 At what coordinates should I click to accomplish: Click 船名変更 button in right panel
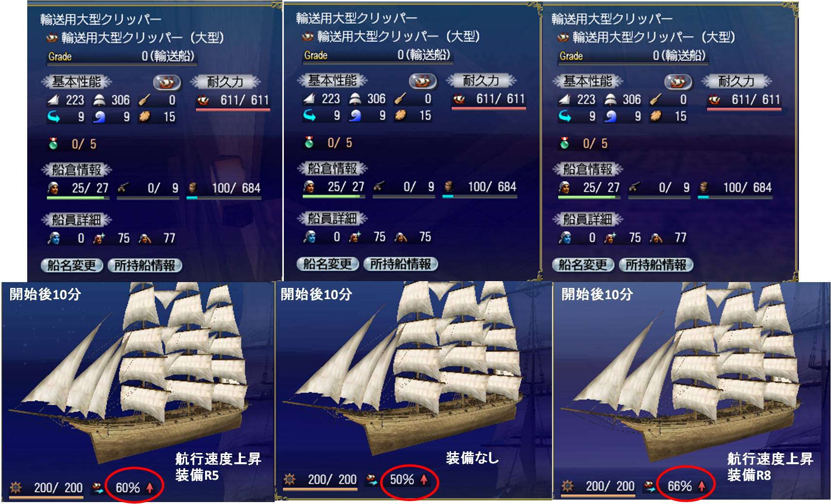pos(583,265)
